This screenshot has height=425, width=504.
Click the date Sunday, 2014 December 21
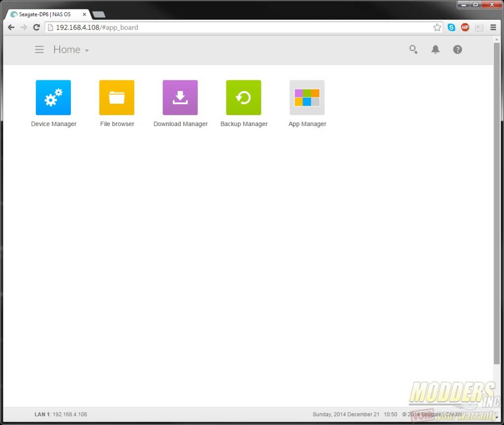[346, 414]
